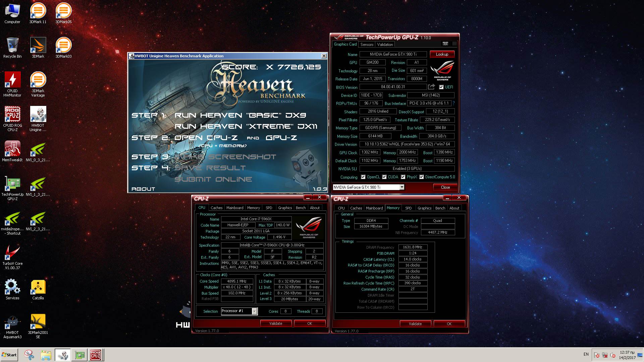Open Services desktop shortcut
Image resolution: width=644 pixels, height=362 pixels.
click(12, 290)
